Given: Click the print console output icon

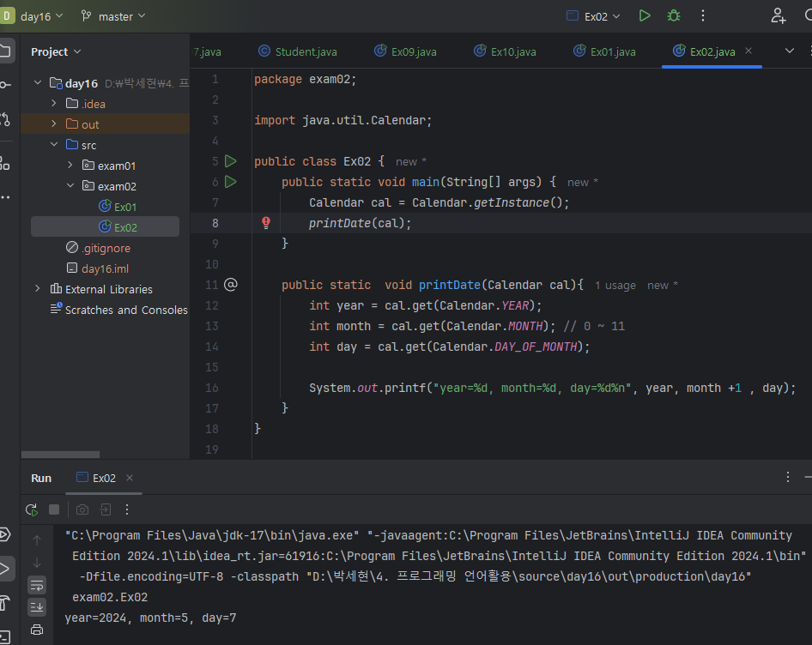Looking at the screenshot, I should tap(37, 630).
